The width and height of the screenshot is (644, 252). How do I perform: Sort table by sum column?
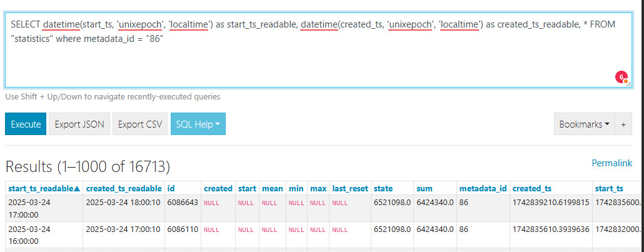tap(423, 188)
